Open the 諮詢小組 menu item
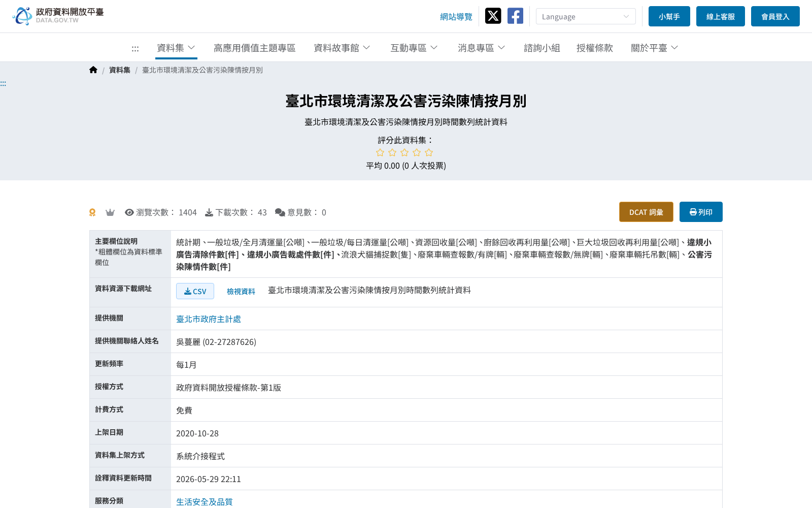This screenshot has height=508, width=812. (542, 48)
